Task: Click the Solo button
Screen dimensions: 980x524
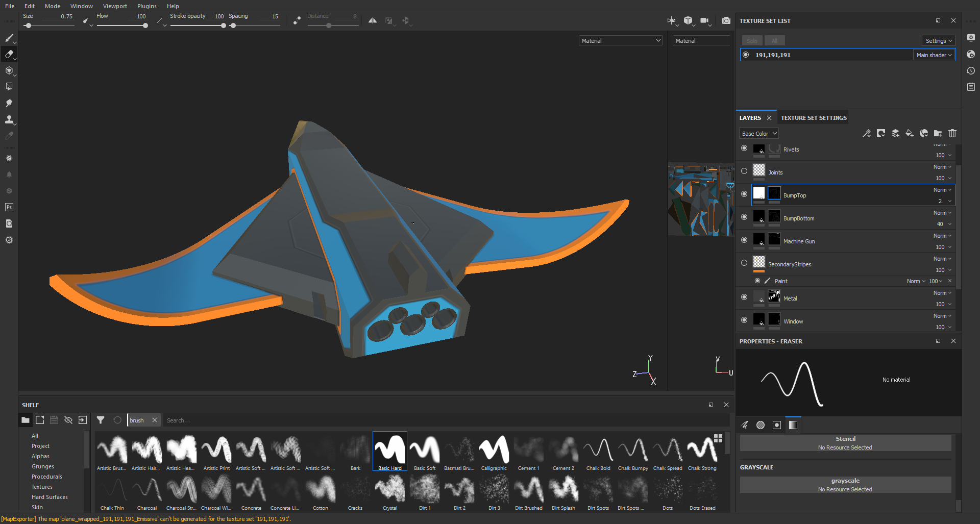Action: (x=752, y=40)
